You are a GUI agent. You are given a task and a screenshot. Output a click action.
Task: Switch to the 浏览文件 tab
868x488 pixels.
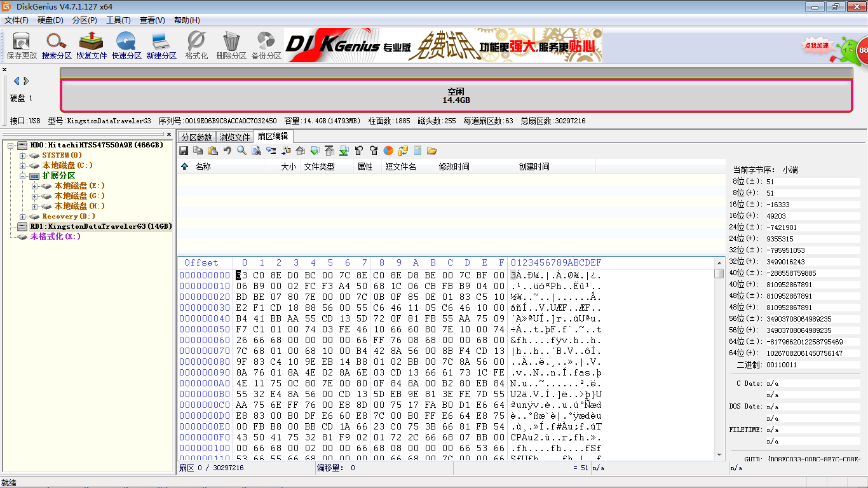pyautogui.click(x=234, y=137)
